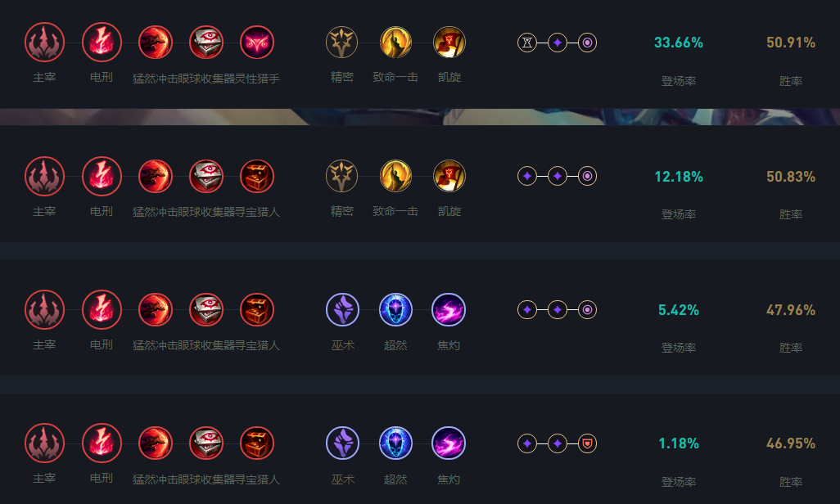The height and width of the screenshot is (504, 840).
Task: Select the shield stat shard in the 1.18% build
Action: [587, 443]
